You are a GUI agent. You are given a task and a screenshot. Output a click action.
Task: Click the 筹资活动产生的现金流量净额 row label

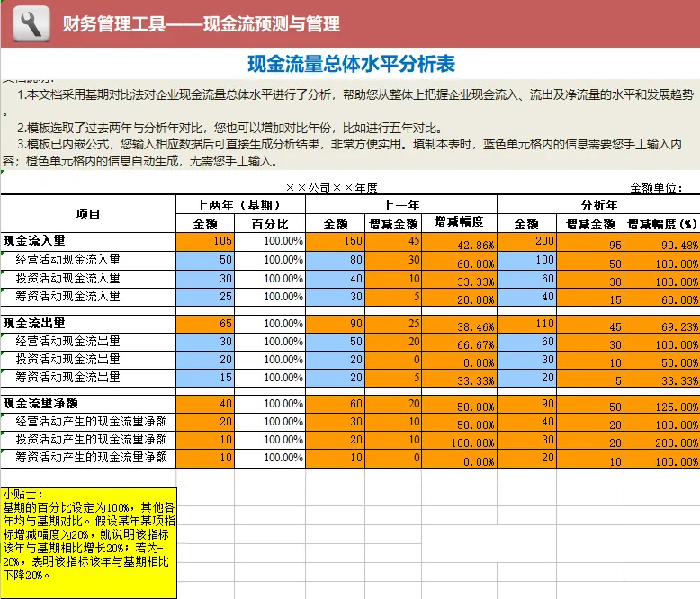92,458
